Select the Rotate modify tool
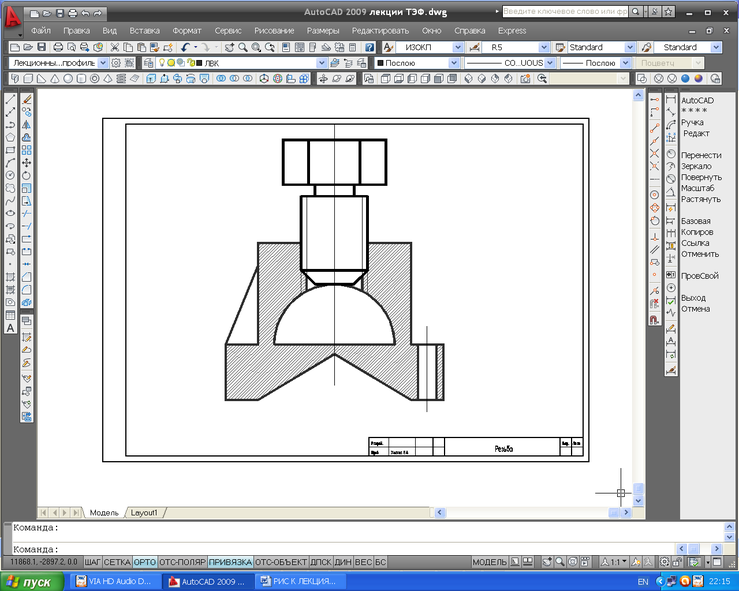Viewport: 739px width, 591px height. click(27, 175)
